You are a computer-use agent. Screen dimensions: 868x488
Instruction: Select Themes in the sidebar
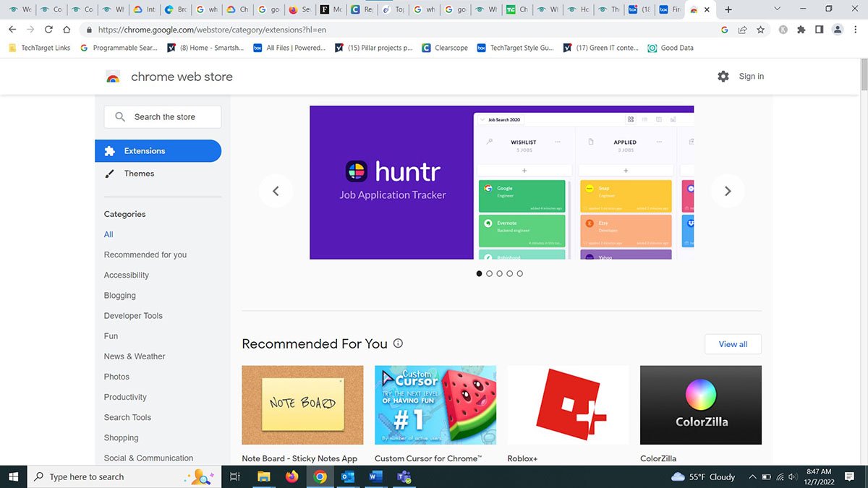[x=139, y=174]
